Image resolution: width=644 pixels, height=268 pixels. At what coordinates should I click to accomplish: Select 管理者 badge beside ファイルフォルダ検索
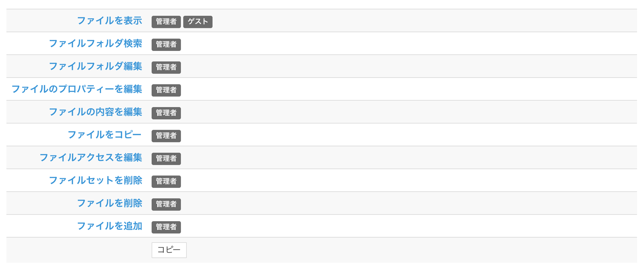tap(166, 45)
